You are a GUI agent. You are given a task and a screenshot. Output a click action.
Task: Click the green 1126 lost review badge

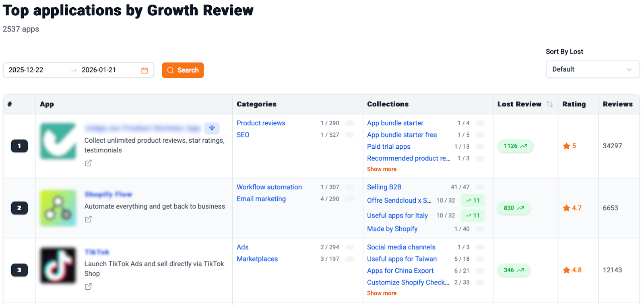[515, 146]
